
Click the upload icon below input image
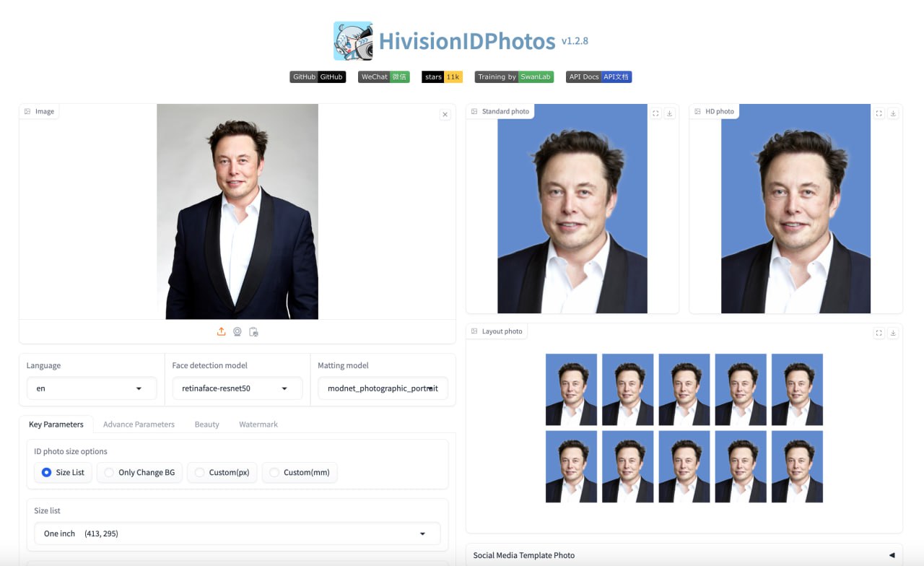[222, 331]
